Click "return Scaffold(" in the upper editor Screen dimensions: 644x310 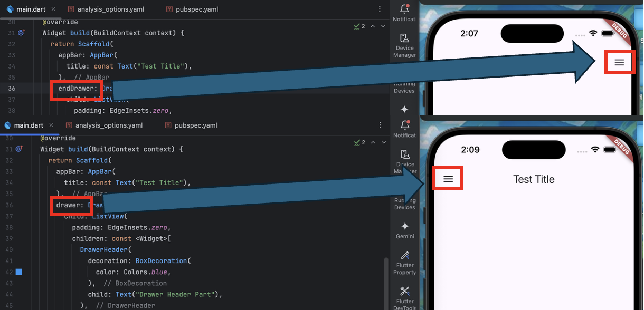pos(82,44)
